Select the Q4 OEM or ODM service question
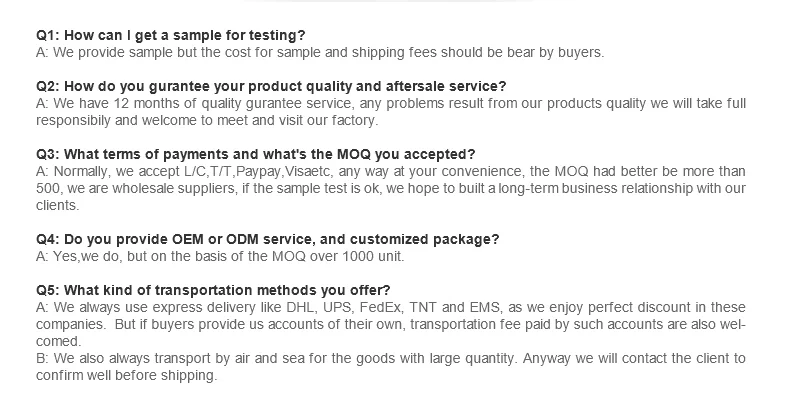 tap(267, 240)
